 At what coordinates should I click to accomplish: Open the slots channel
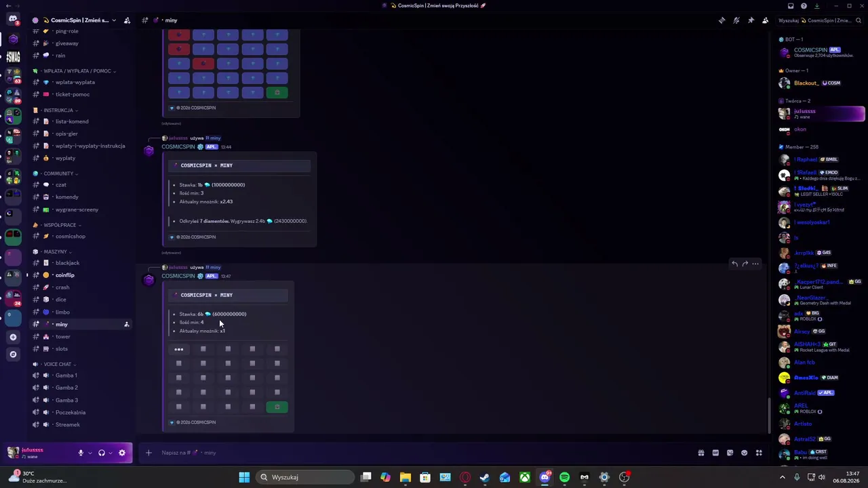coord(81,349)
